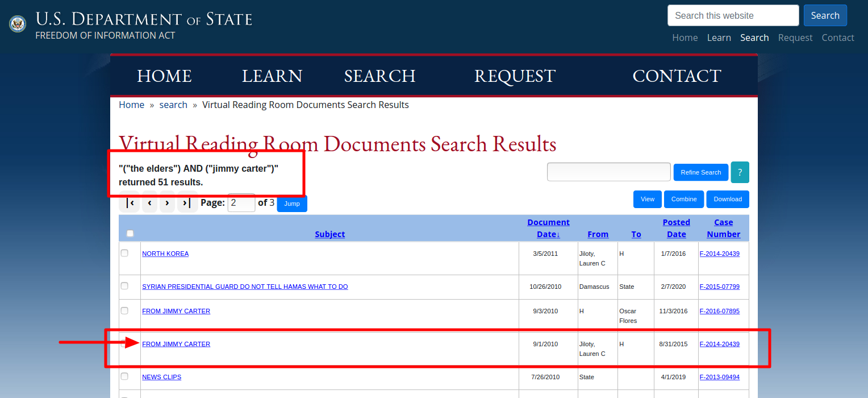This screenshot has height=398, width=868.
Task: Click the posted date 11/3/2016
Action: (x=673, y=311)
